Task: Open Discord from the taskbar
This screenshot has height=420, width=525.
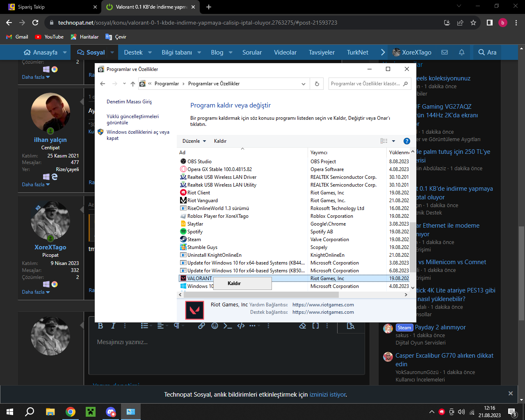Action: pos(111,412)
